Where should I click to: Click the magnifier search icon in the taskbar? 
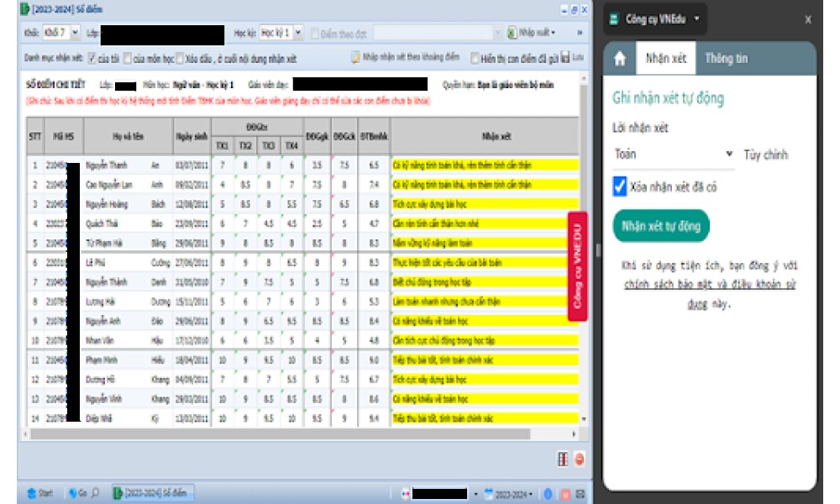tap(96, 492)
